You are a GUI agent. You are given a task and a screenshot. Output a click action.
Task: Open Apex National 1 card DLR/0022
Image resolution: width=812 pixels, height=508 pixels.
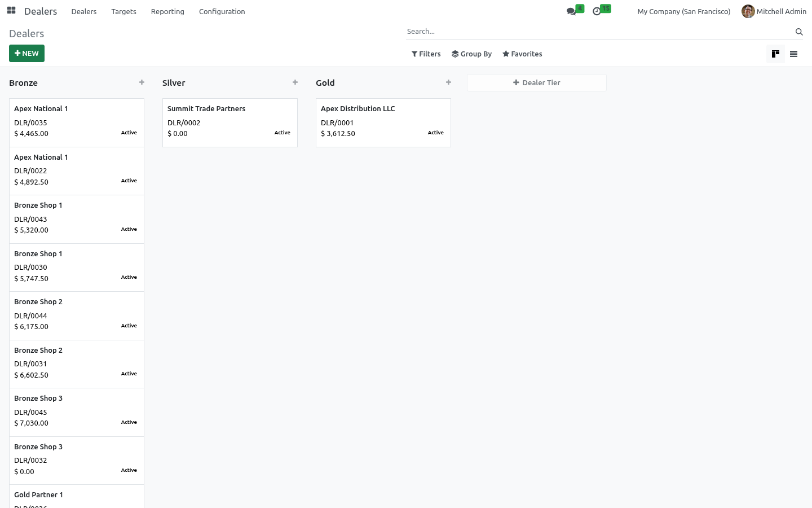point(77,171)
